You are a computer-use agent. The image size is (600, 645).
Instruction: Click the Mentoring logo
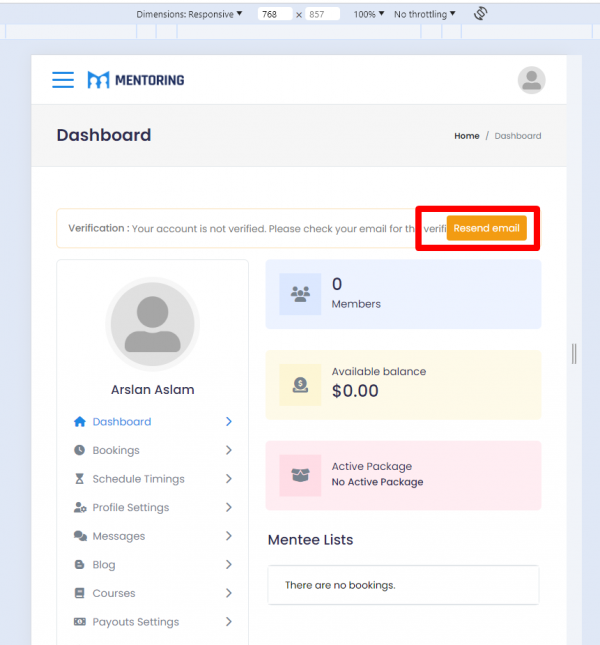click(x=135, y=80)
